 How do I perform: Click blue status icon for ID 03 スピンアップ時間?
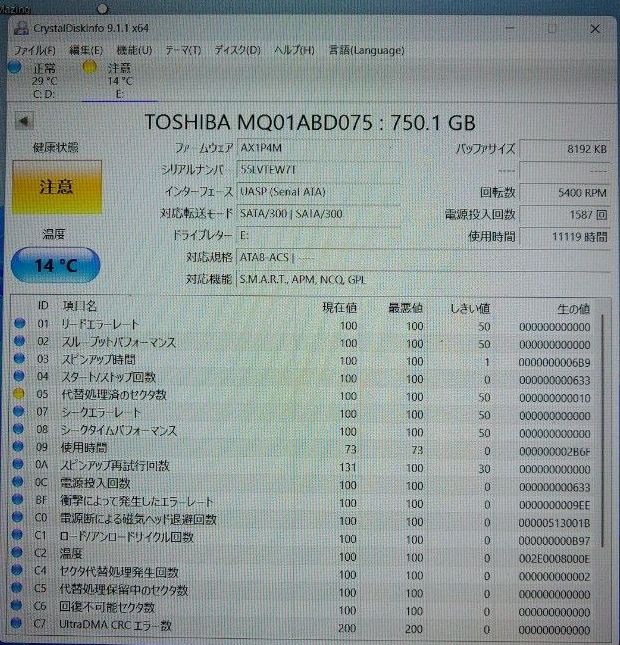[19, 358]
